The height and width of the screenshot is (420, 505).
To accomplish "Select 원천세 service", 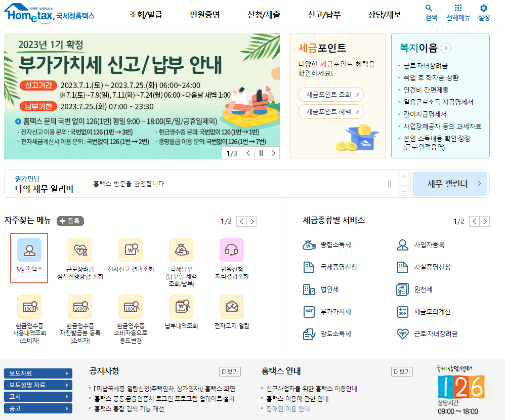I will (414, 289).
